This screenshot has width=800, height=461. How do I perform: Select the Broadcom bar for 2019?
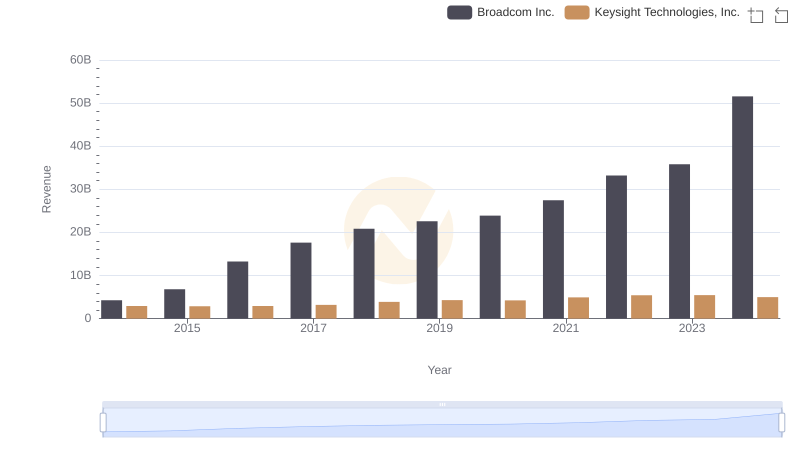[x=427, y=270]
